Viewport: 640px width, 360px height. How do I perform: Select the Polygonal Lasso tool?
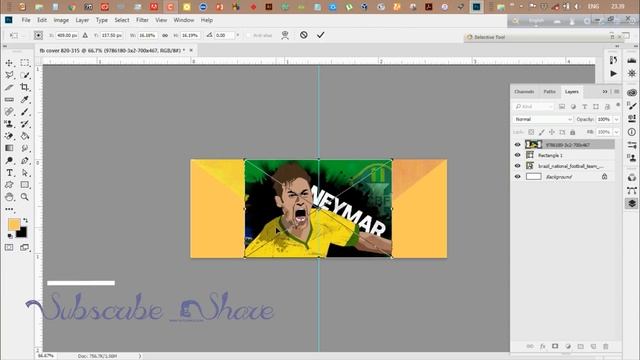(x=9, y=75)
